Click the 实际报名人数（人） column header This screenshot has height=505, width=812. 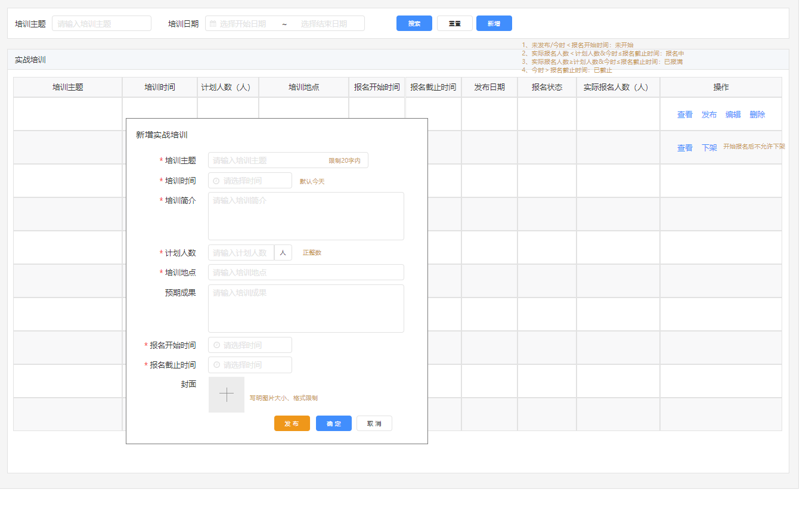coord(618,87)
